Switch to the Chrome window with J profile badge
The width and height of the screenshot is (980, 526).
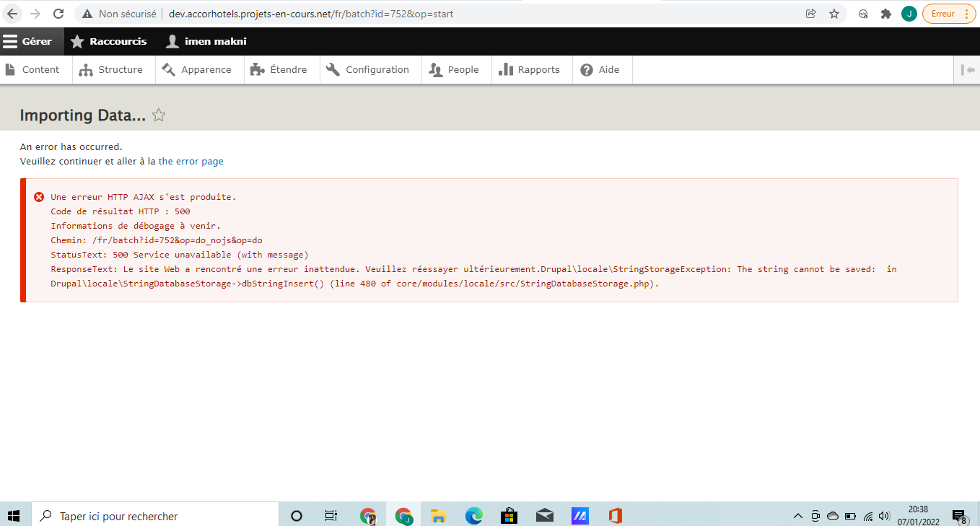[403, 515]
